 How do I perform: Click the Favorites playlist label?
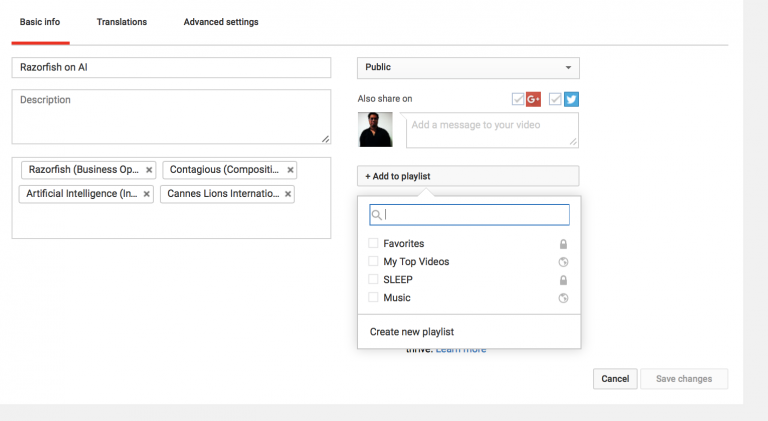coord(404,243)
